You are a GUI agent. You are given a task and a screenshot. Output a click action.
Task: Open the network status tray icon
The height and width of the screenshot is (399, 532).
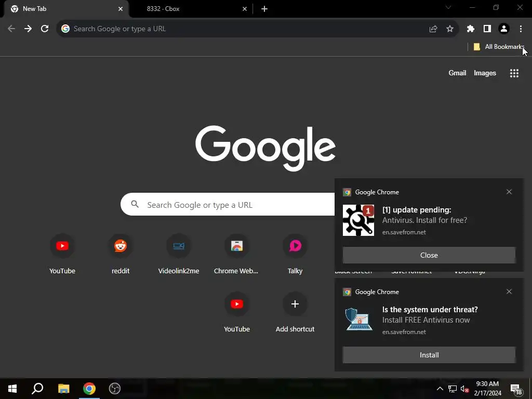click(x=453, y=389)
